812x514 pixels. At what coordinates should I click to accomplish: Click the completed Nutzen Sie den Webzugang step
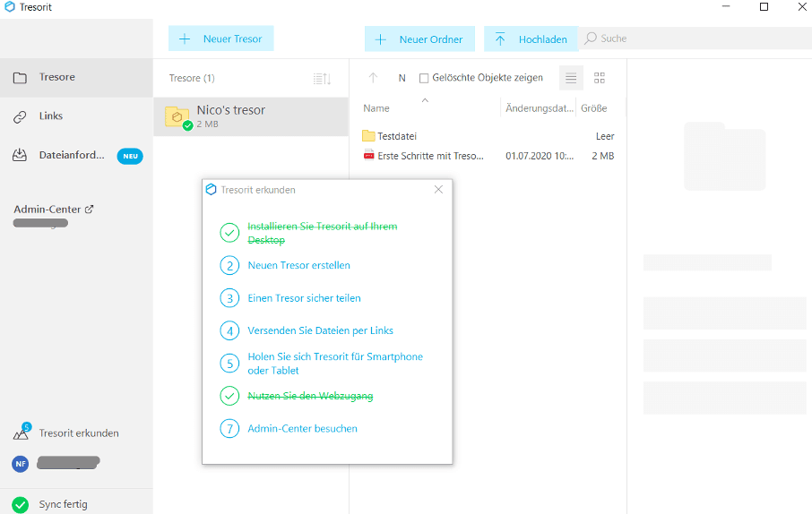point(310,396)
